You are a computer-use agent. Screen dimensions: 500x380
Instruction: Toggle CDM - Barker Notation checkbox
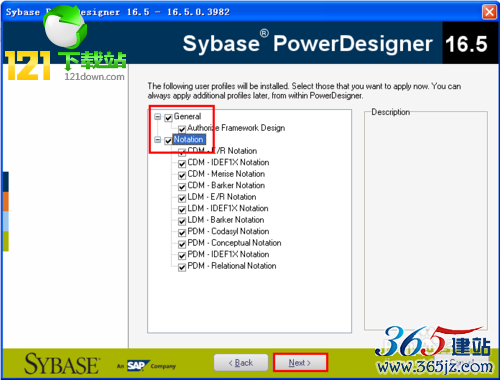(x=182, y=187)
